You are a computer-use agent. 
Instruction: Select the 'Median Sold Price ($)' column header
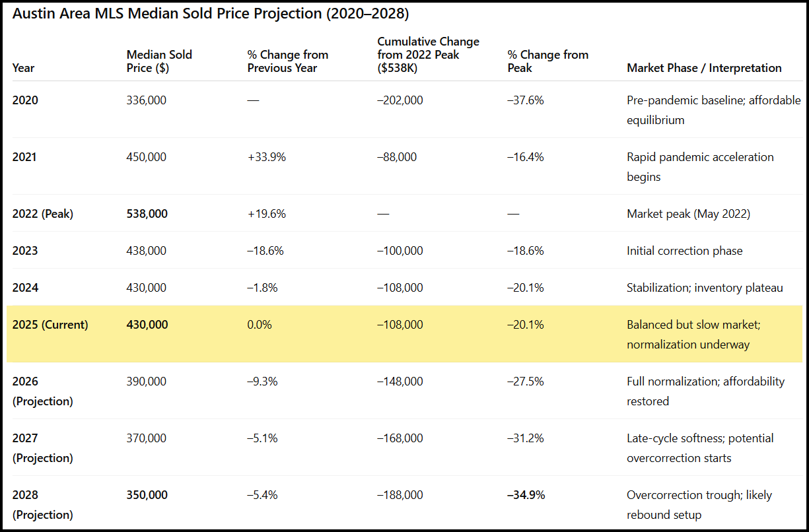click(x=159, y=61)
